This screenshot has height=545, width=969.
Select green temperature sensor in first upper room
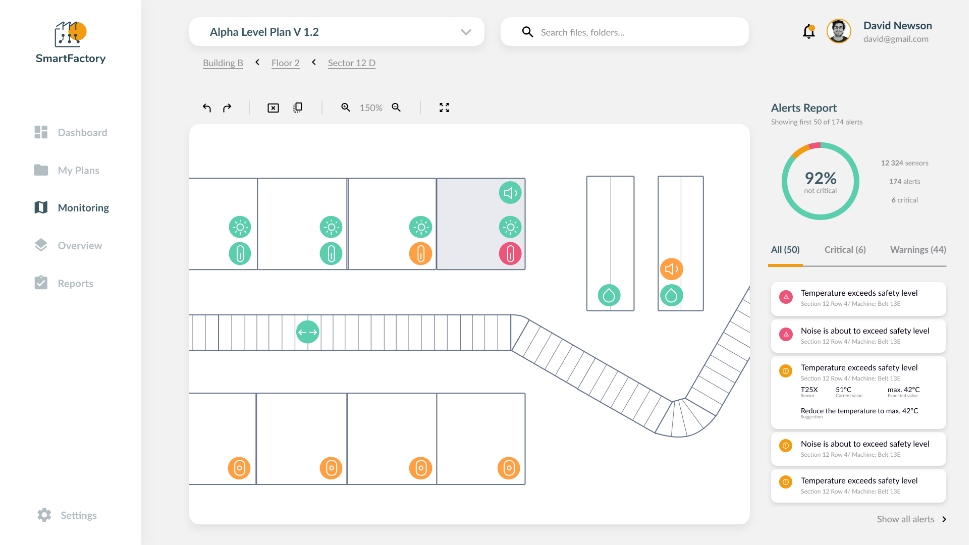tap(240, 253)
